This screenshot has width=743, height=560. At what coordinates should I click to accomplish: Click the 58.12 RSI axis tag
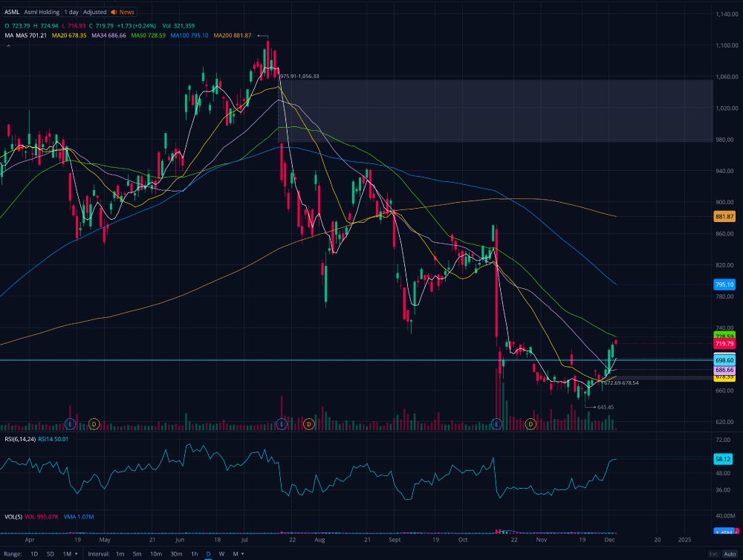click(723, 459)
